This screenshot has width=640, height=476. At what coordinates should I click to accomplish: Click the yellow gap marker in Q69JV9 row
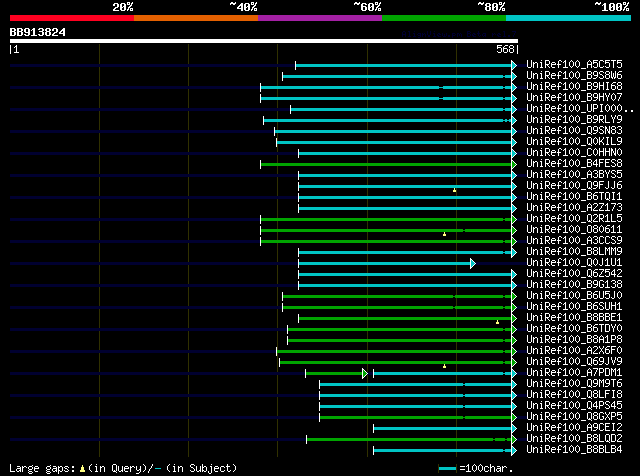point(444,366)
